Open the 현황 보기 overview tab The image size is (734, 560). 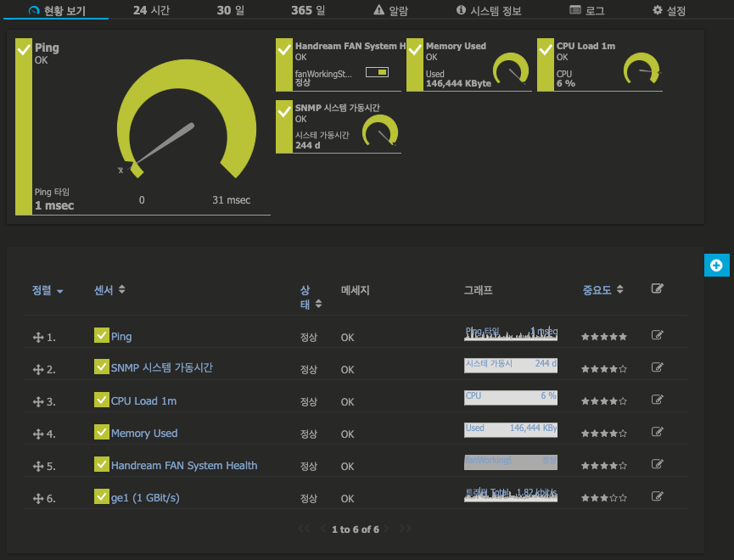click(57, 10)
